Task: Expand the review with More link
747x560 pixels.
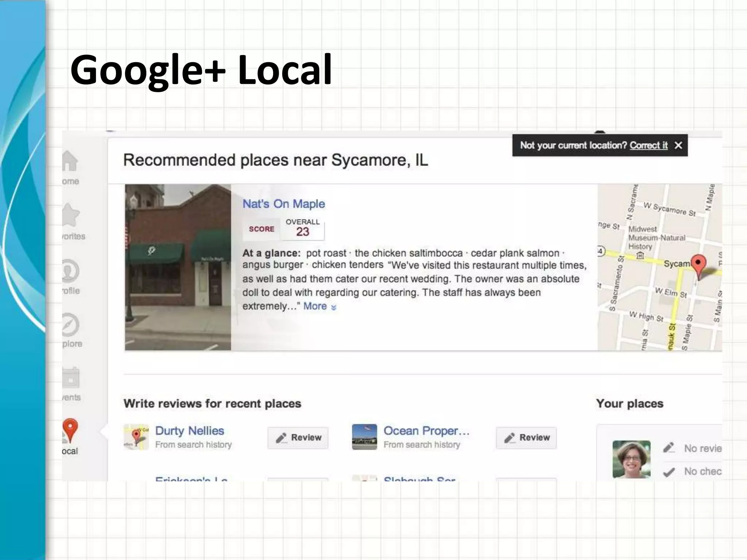Action: tap(320, 306)
